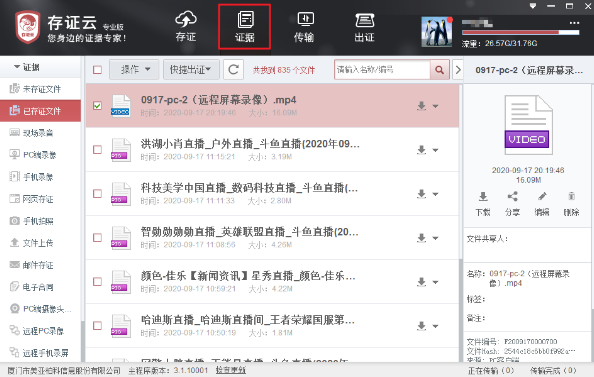Image resolution: width=594 pixels, height=377 pixels.
Task: Expand options arrow for 颜色-佳乐 file
Action: 435,282
